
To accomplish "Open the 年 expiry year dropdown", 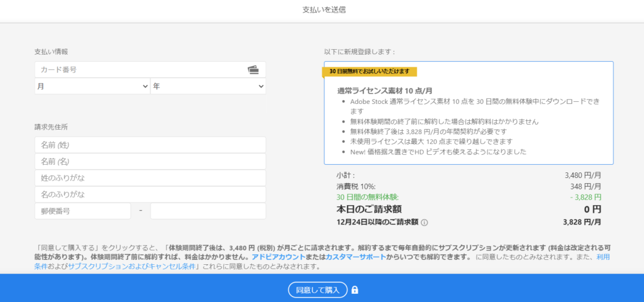I will click(x=208, y=86).
